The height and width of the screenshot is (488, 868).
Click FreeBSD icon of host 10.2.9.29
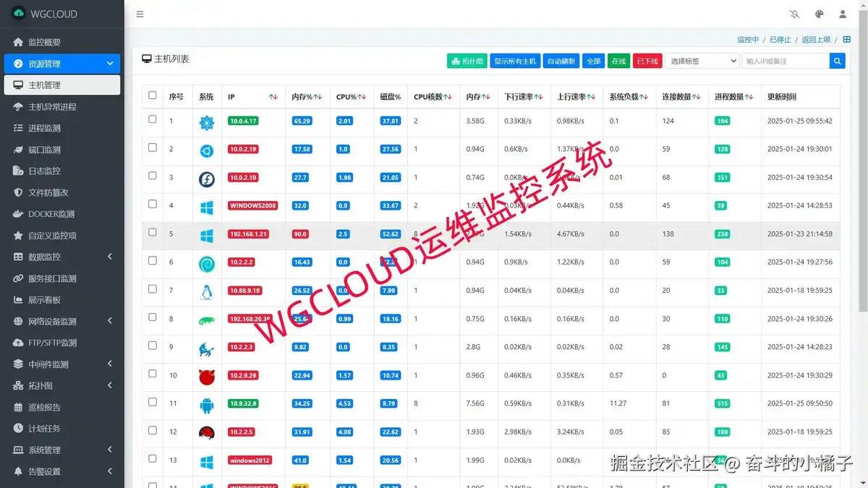pyautogui.click(x=206, y=377)
